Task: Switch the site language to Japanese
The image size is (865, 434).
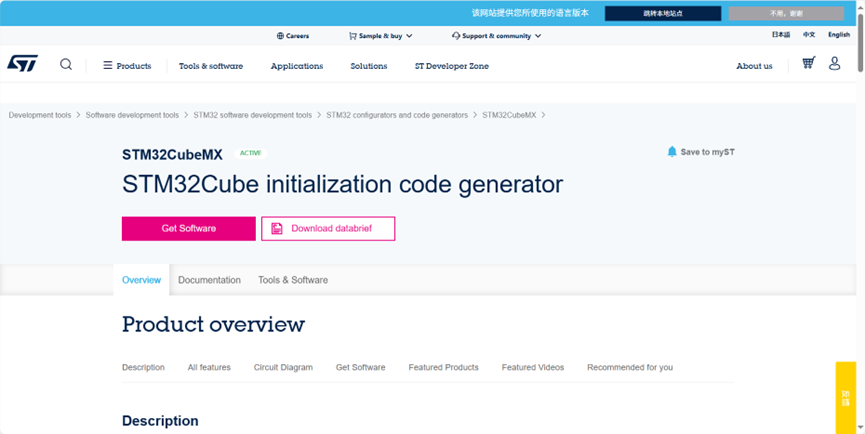Action: coord(781,35)
